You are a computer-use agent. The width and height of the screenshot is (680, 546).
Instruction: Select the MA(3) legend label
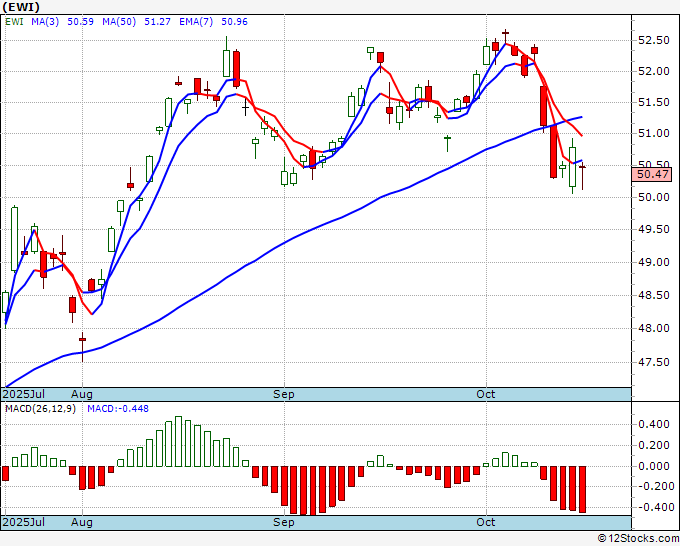pyautogui.click(x=45, y=21)
